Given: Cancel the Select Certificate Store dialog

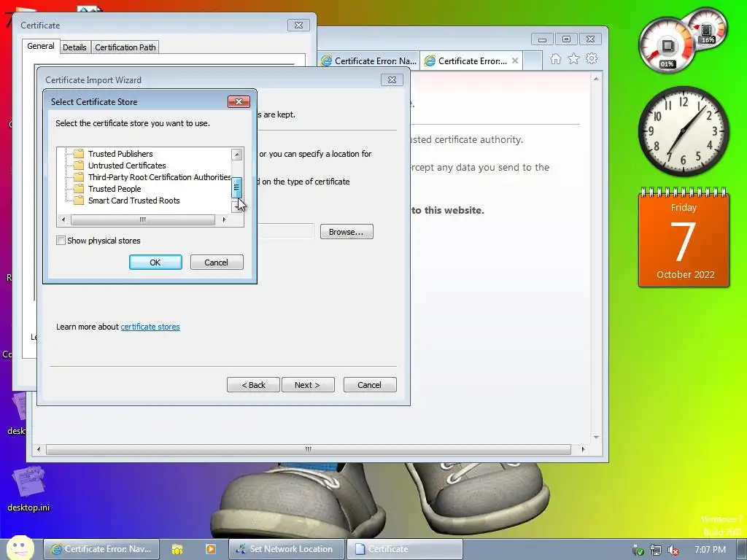Looking at the screenshot, I should (217, 262).
